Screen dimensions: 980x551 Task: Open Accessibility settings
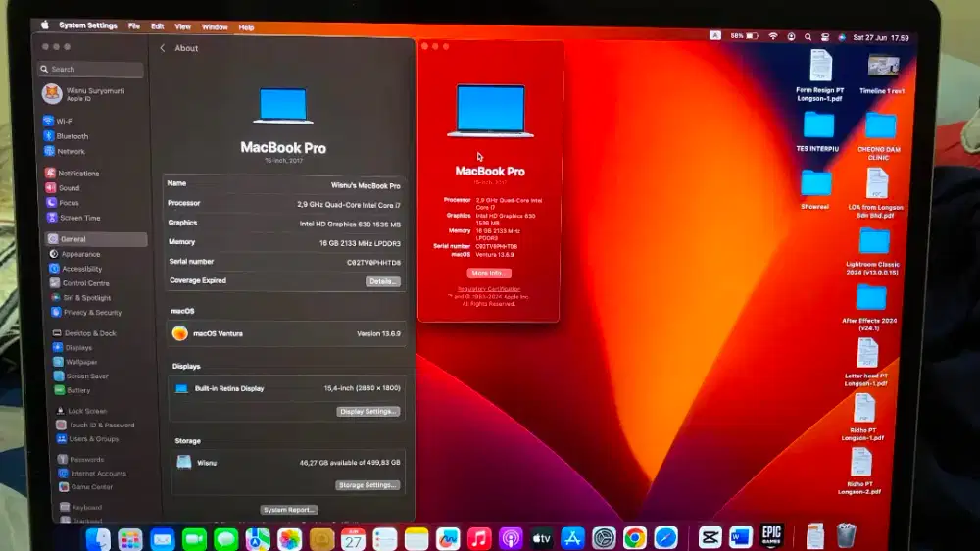pyautogui.click(x=76, y=269)
